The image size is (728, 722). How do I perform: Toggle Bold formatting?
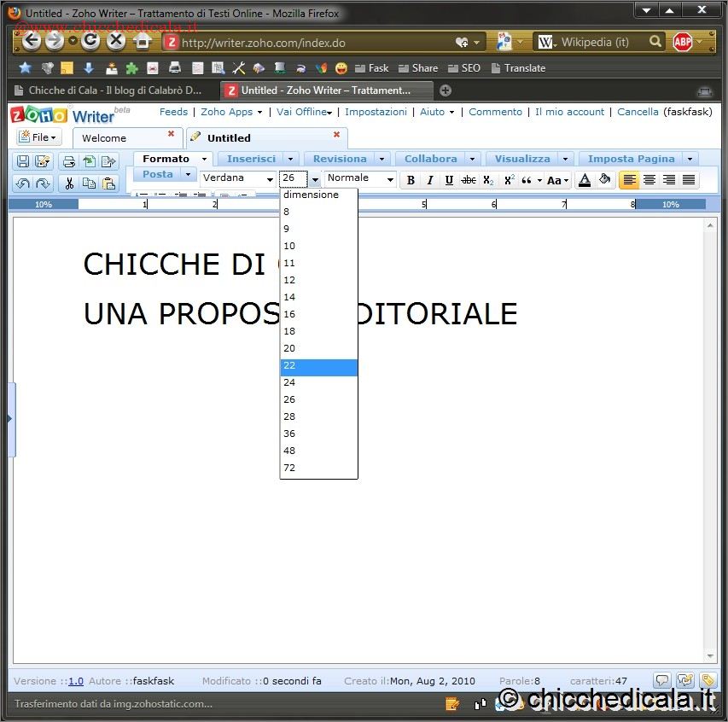tap(411, 180)
